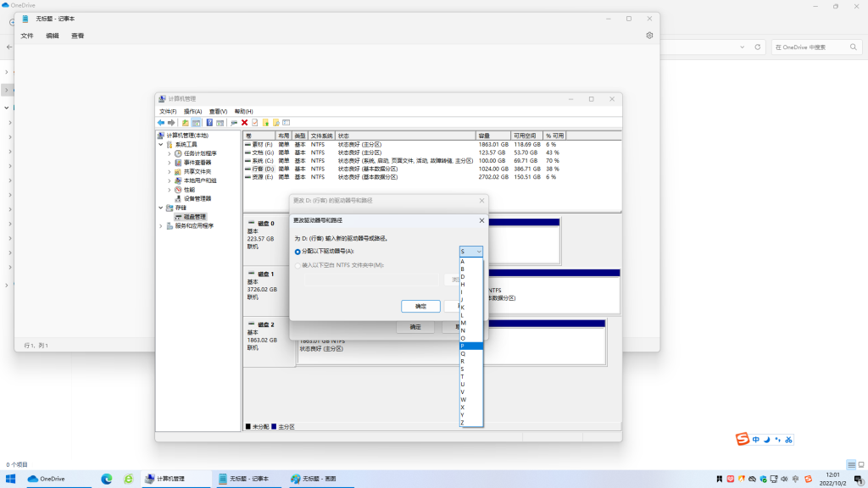This screenshot has width=868, height=488.
Task: Expand 服务和应用程序 in the tree
Action: [161, 226]
